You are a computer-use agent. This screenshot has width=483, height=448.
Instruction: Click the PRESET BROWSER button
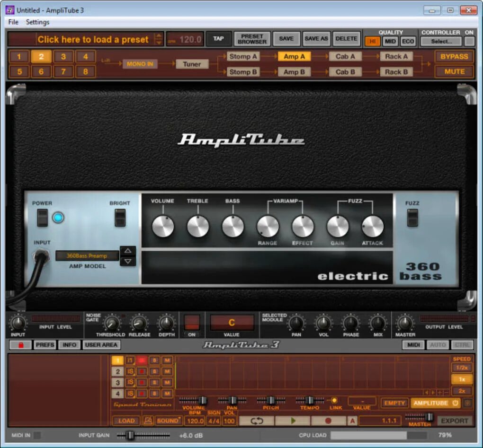click(x=252, y=39)
